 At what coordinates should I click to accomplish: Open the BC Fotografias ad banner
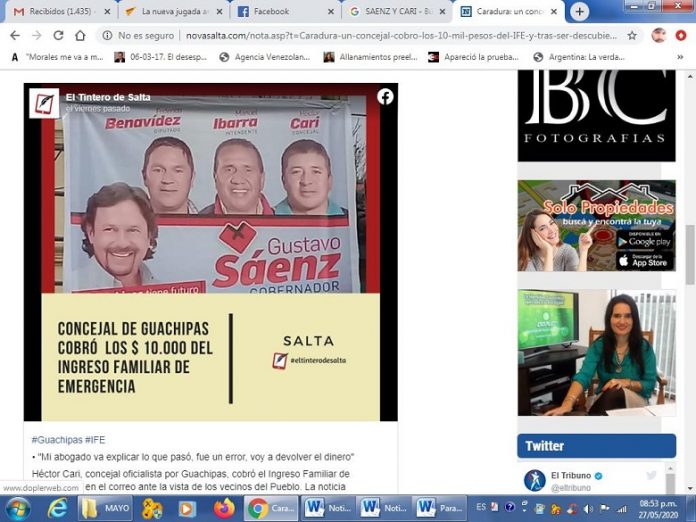point(597,115)
